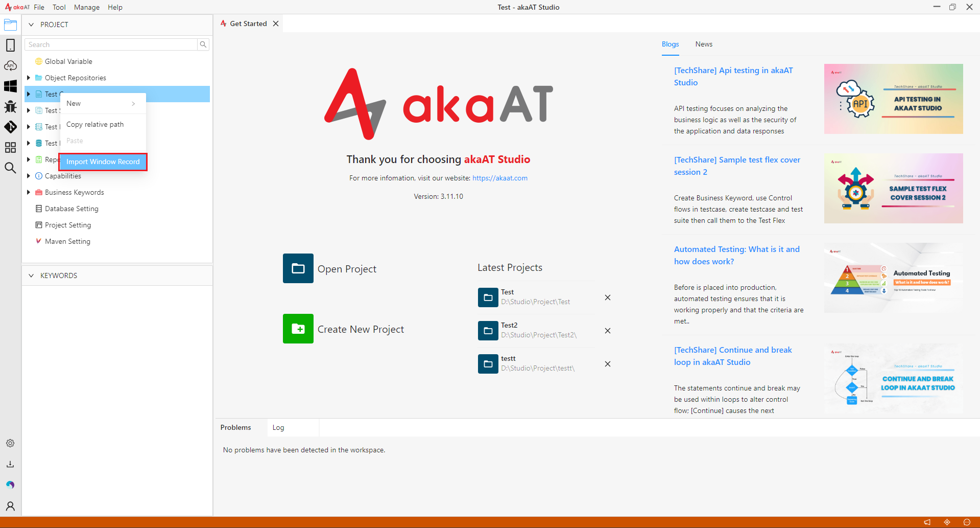
Task: Click the announcement megaphone icon in status bar
Action: pyautogui.click(x=927, y=522)
